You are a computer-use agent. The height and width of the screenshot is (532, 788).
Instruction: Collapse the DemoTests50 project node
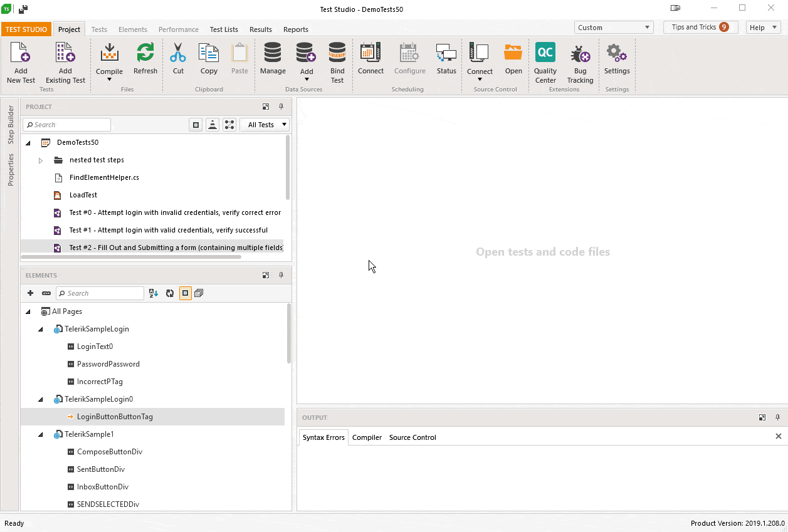tap(28, 143)
